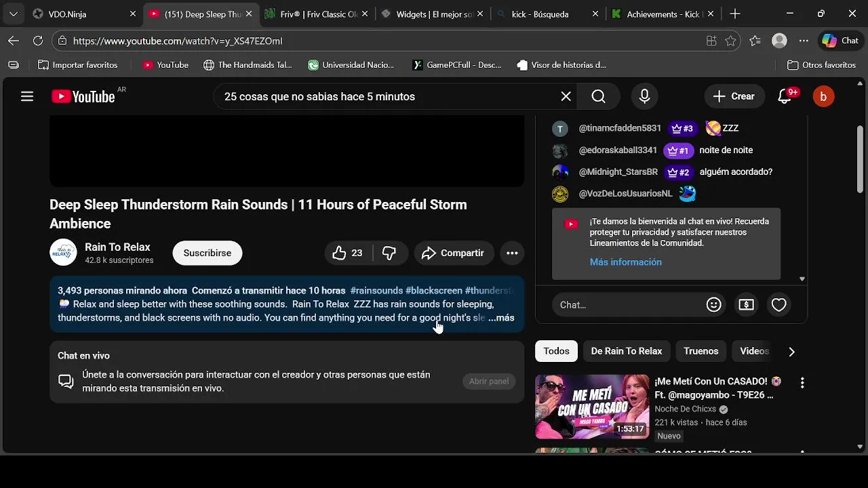Open the favorites list icon
The width and height of the screenshot is (868, 488).
(x=755, y=41)
